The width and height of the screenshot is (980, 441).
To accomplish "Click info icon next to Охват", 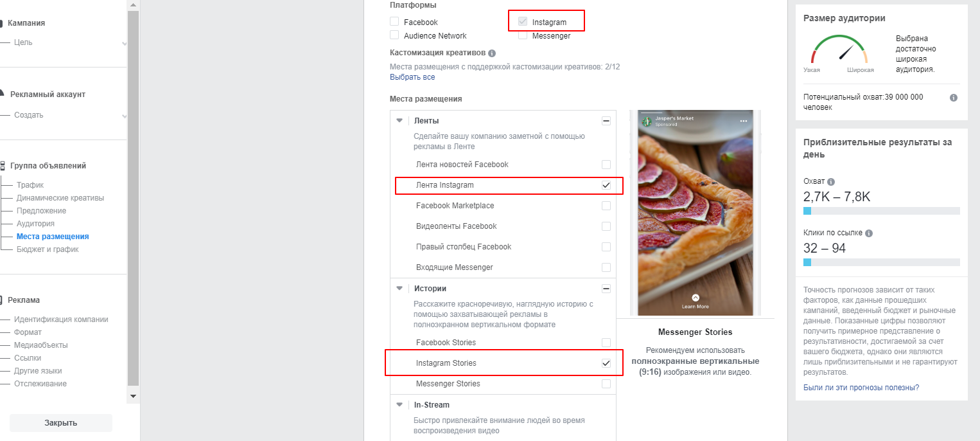I will [831, 182].
